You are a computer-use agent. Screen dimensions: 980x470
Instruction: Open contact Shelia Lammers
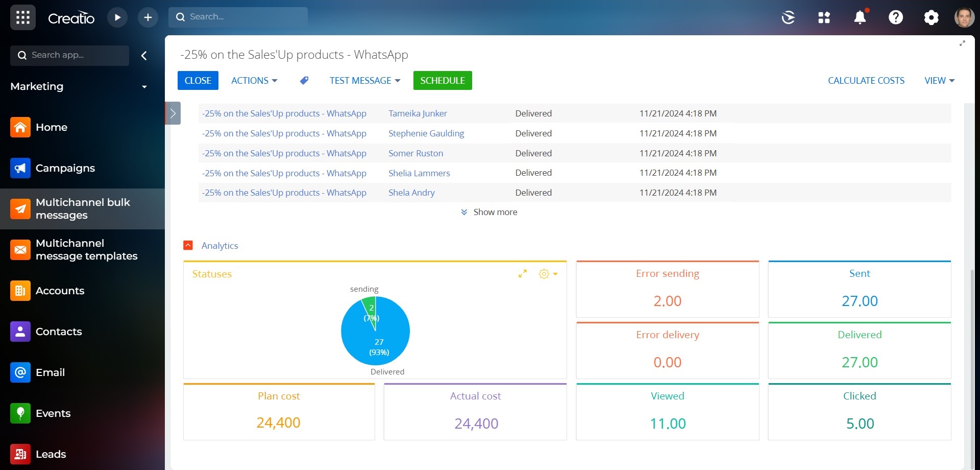(x=419, y=173)
